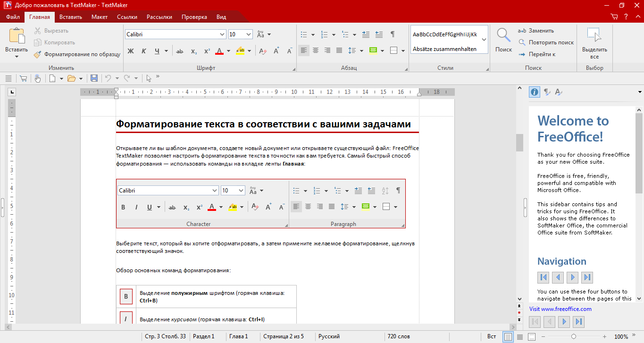Viewport: 644px width, 343px height.
Task: Set paragraph alignment to center
Action: click(316, 50)
